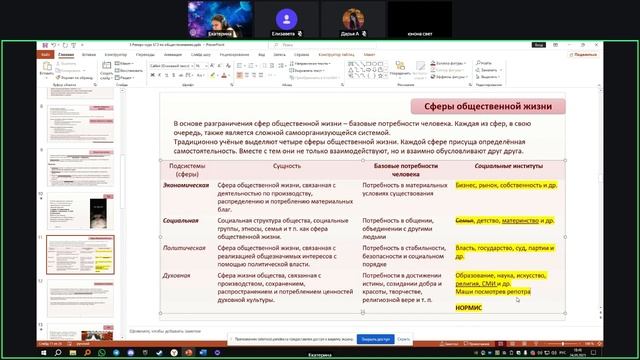The image size is (640, 360).
Task: Click the Notes (Заметки) status bar button
Action: point(449,344)
